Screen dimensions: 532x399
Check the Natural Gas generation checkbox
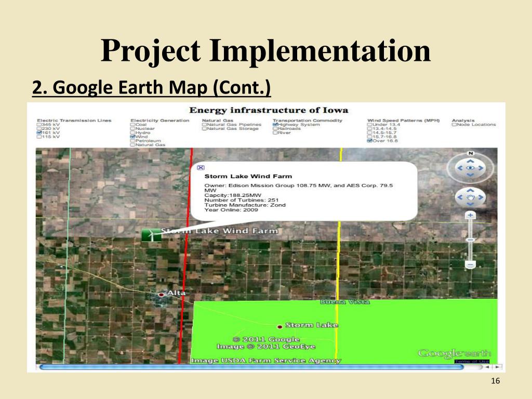click(x=132, y=145)
